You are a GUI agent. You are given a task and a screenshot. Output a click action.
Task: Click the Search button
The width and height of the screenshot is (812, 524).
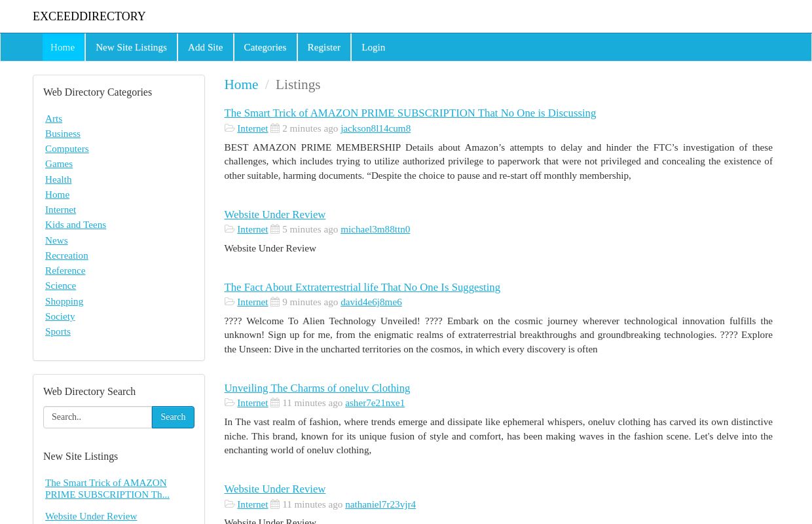pos(173,417)
